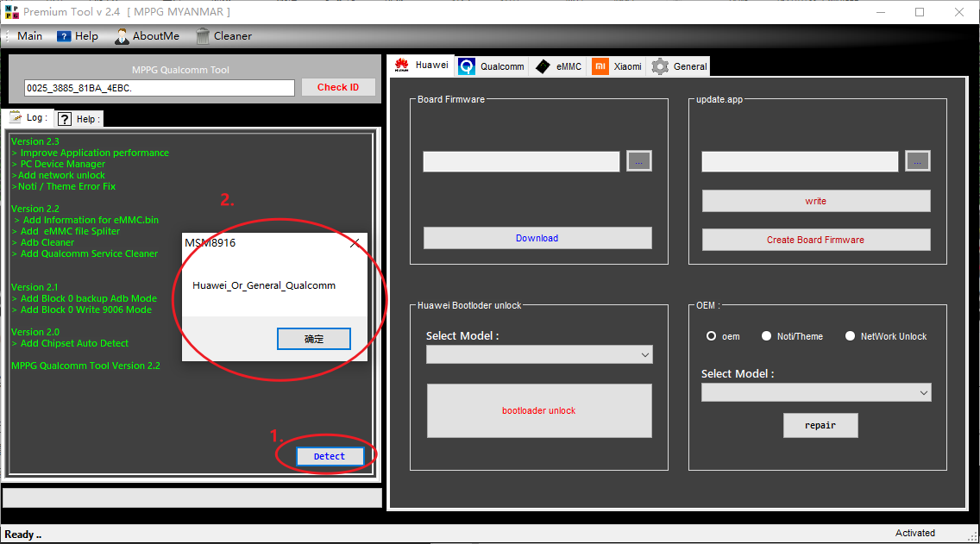
Task: Click the Huawei logo tab icon
Action: point(402,65)
